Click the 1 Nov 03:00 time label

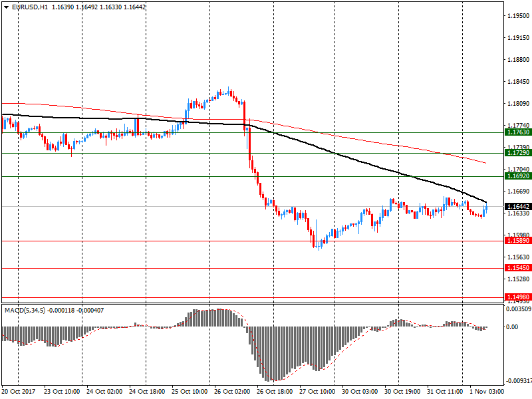[x=487, y=391]
